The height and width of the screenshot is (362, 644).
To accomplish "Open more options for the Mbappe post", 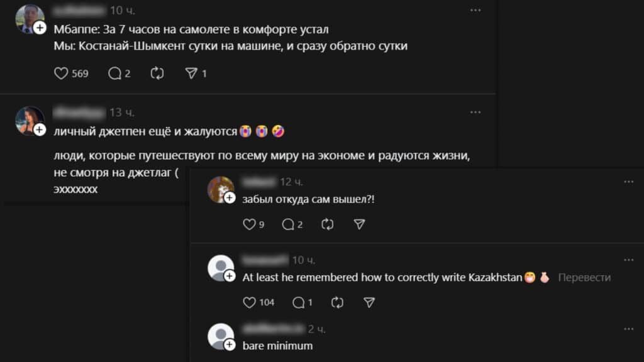I will tap(477, 11).
